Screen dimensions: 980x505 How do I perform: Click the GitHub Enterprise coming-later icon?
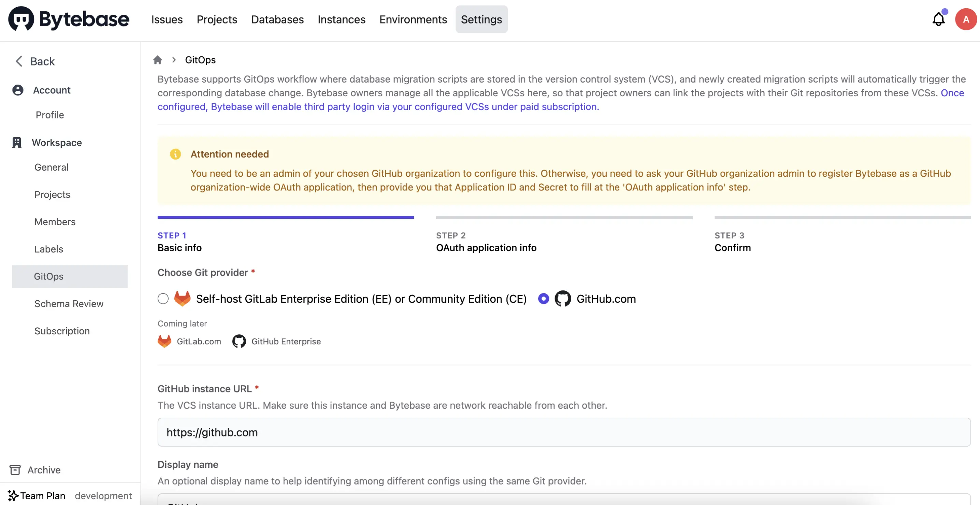pyautogui.click(x=239, y=341)
